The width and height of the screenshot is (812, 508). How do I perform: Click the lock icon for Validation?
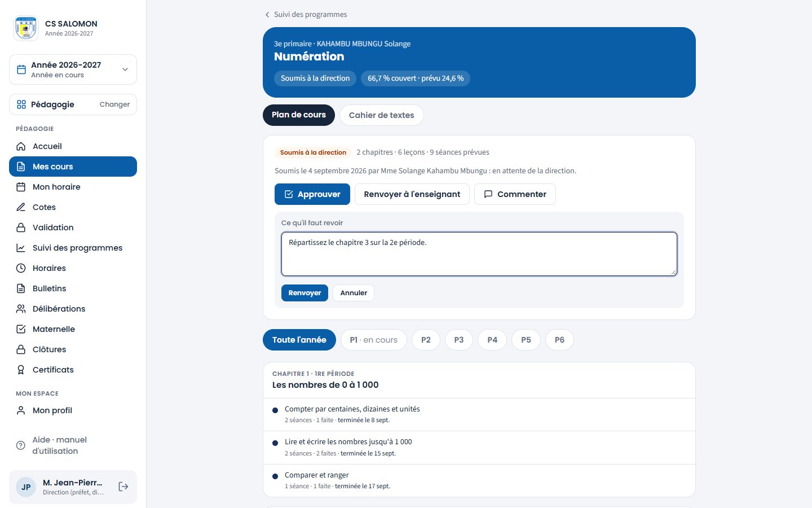tap(21, 227)
